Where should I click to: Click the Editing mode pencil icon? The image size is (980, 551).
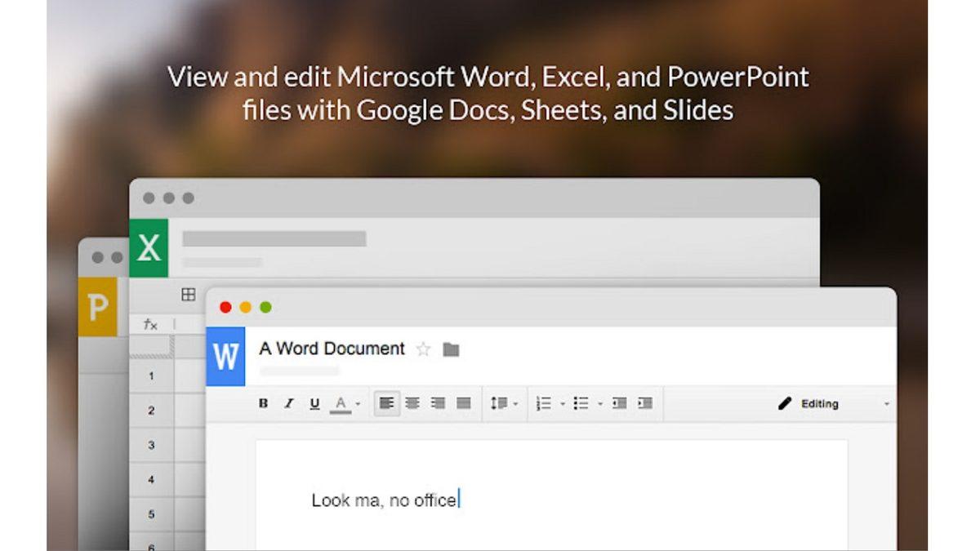785,402
